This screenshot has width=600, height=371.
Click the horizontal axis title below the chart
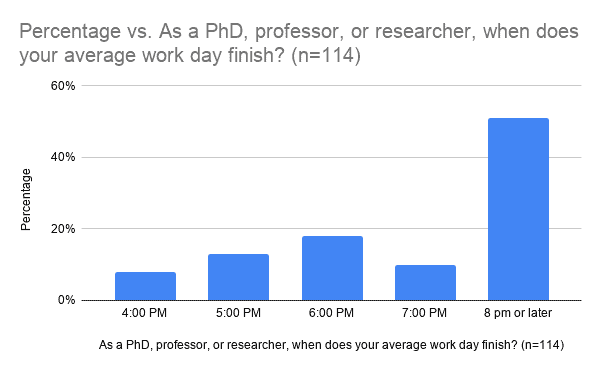pyautogui.click(x=331, y=345)
